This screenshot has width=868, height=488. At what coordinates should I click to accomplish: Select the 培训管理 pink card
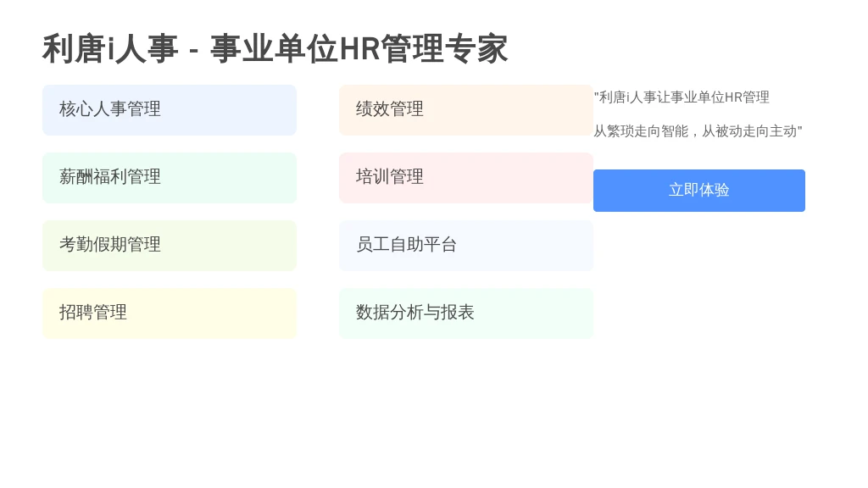pyautogui.click(x=466, y=178)
